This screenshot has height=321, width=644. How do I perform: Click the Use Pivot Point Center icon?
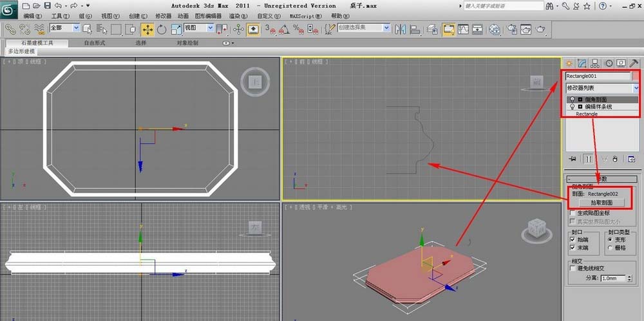click(x=222, y=29)
